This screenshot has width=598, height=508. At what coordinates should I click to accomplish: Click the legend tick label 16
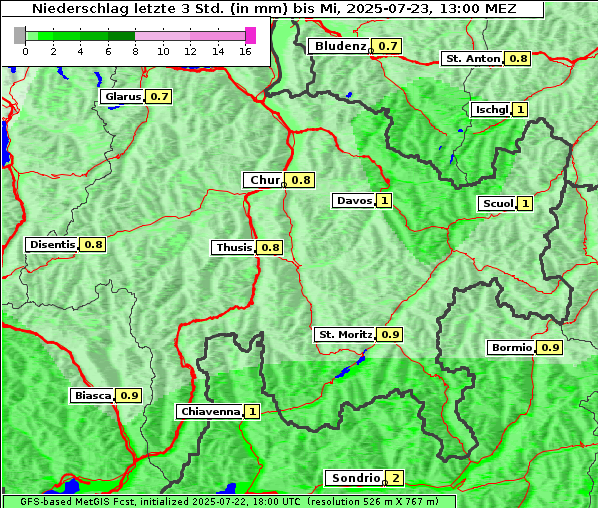(x=245, y=51)
